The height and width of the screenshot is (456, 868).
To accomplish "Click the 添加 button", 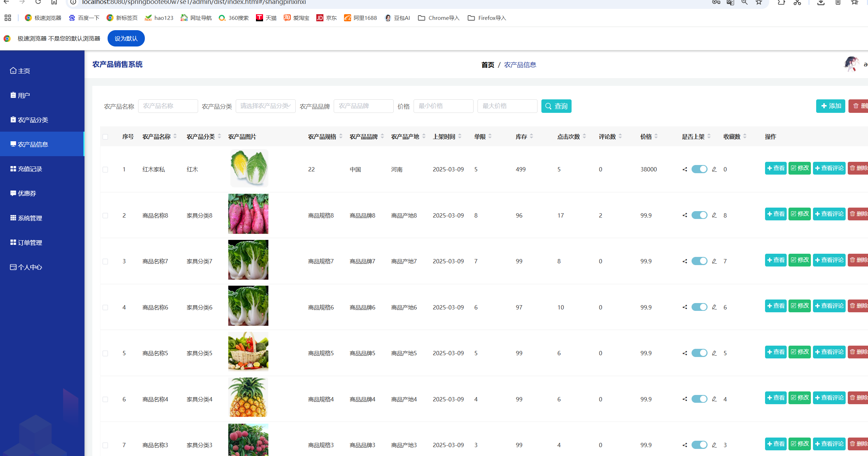I will (830, 106).
